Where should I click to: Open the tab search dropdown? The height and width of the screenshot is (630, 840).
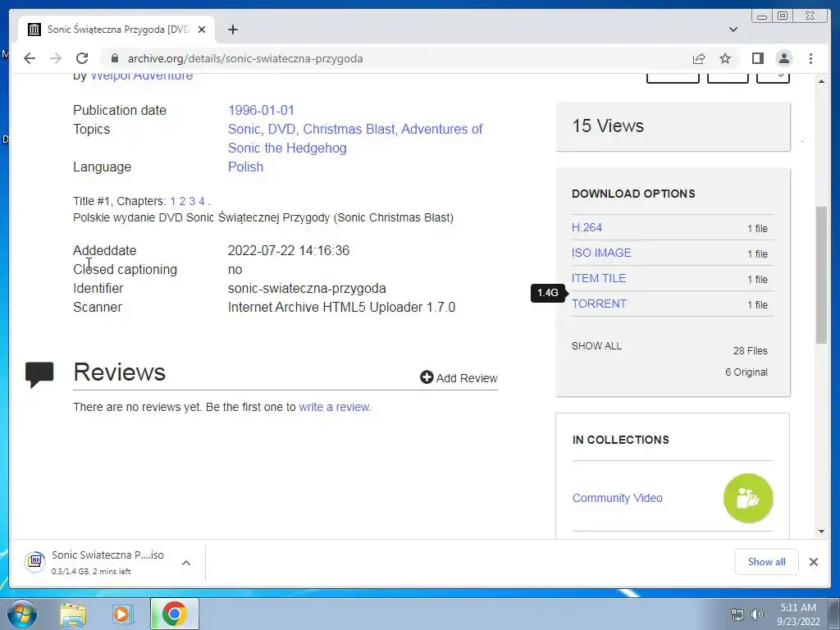coord(733,30)
